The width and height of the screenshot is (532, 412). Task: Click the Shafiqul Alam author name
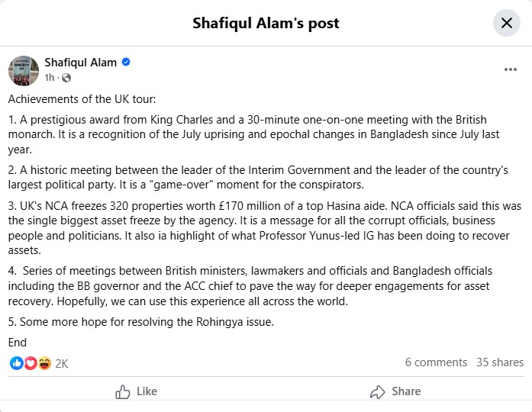[x=81, y=63]
